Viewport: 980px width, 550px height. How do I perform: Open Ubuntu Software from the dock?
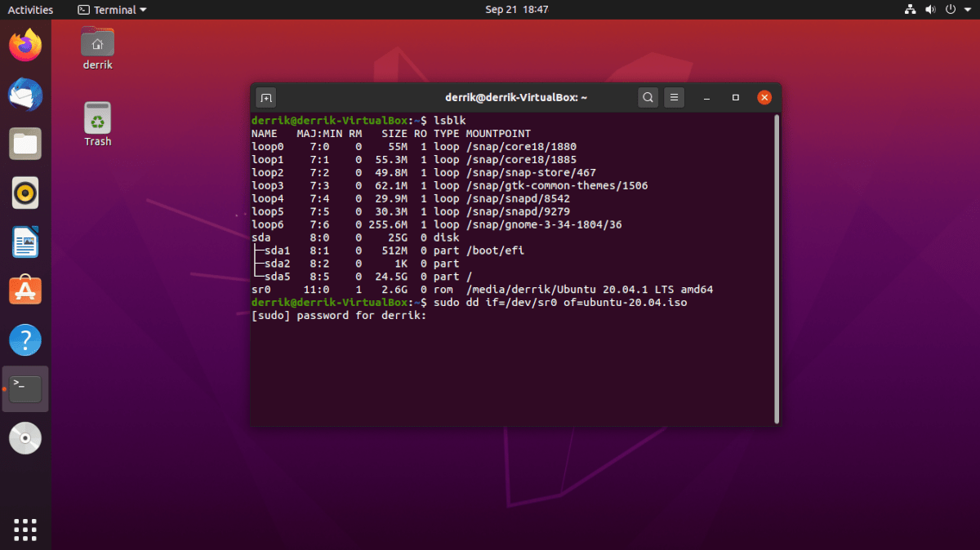click(x=24, y=291)
